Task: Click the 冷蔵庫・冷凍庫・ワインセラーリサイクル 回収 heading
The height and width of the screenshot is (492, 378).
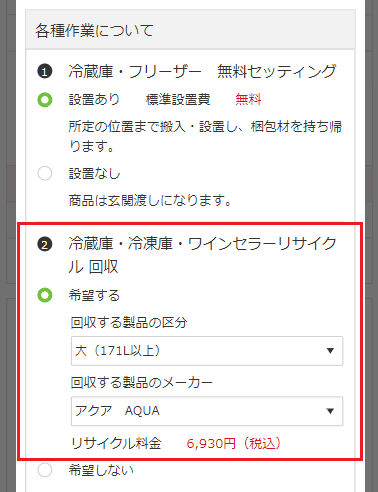Action: click(x=202, y=255)
